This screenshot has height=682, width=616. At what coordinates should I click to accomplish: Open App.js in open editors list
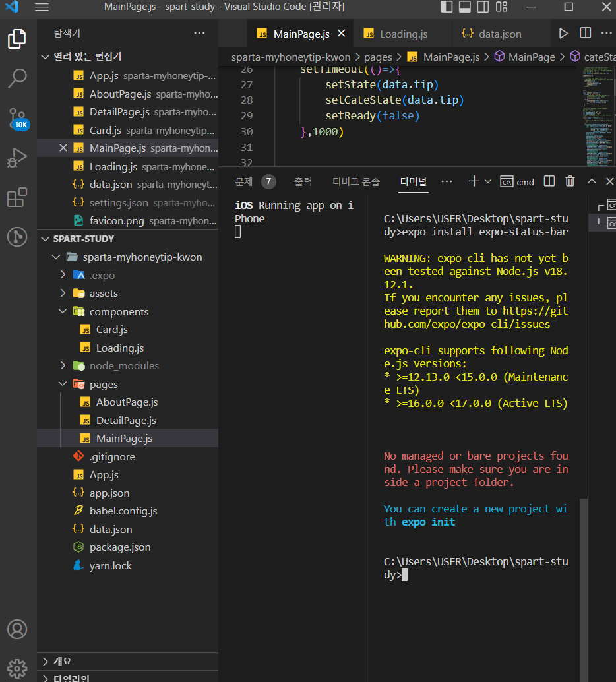tap(127, 76)
